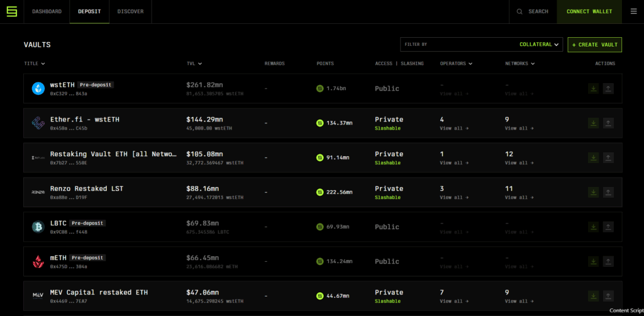Open the Ether.fi - wstETH vault title
644x316 pixels.
coord(85,120)
